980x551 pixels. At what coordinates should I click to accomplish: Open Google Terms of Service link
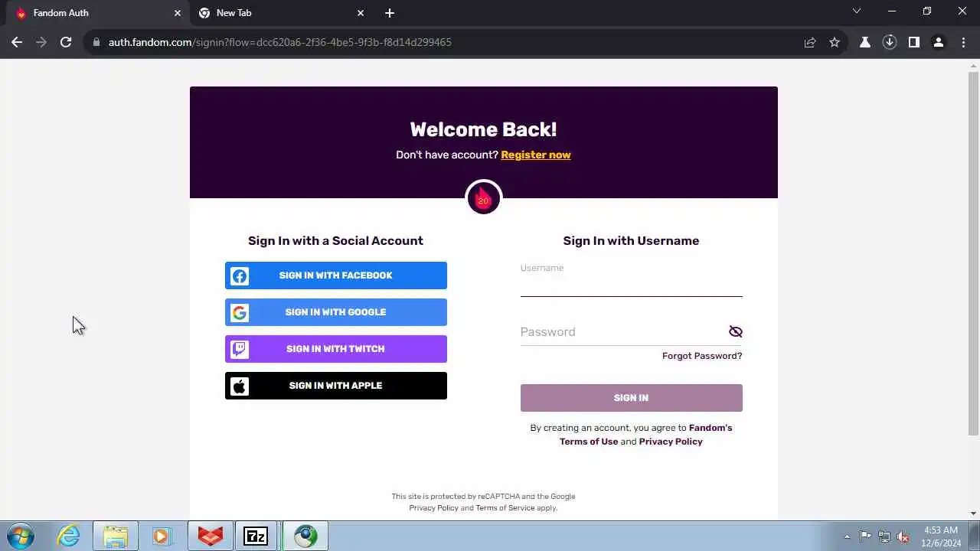(505, 508)
